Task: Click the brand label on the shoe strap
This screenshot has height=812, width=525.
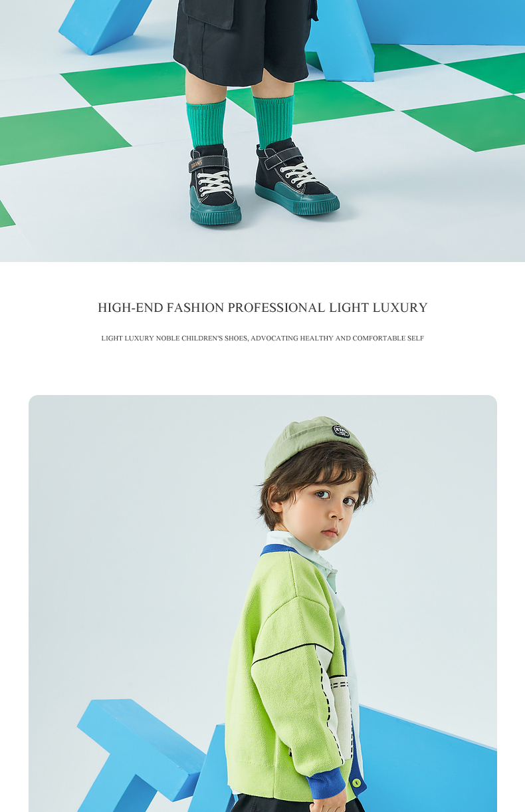Action: point(197,162)
